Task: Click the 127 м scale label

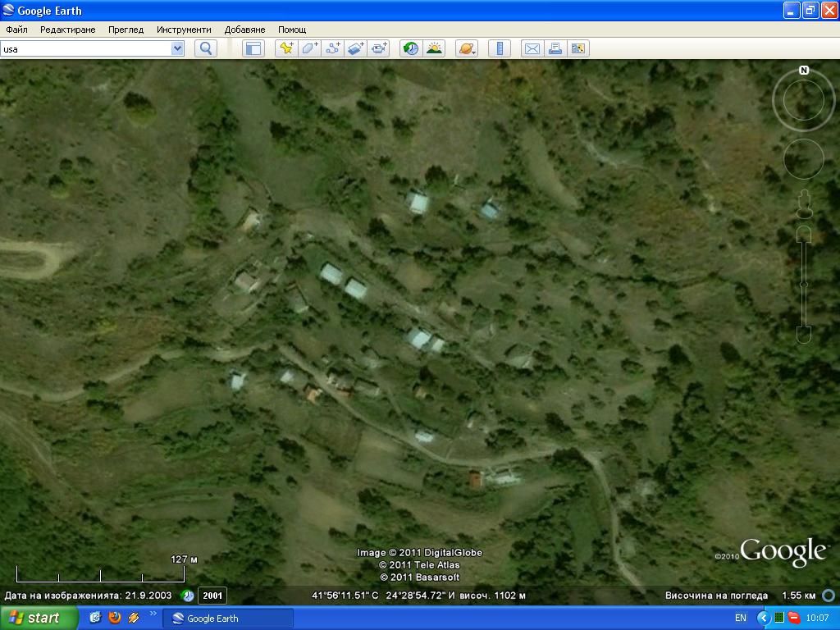Action: click(x=184, y=559)
